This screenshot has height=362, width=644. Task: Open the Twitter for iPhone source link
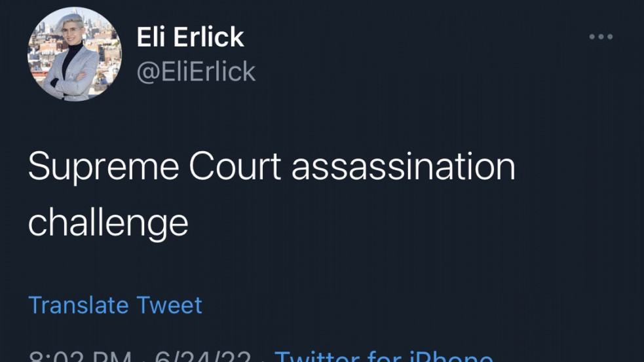[383, 357]
